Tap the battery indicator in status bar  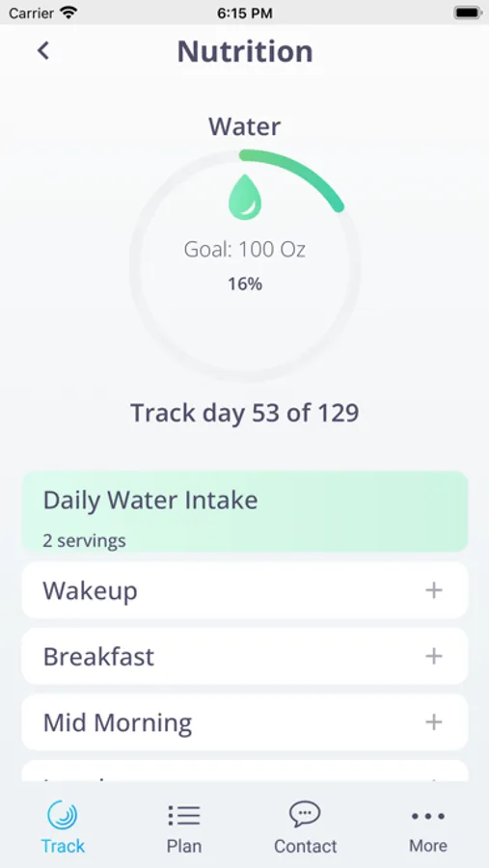click(468, 13)
